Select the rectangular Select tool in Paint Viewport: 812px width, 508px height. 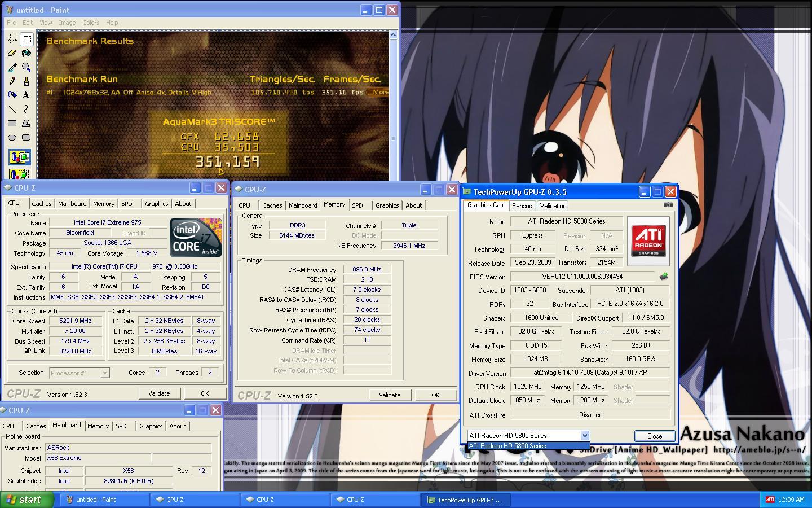pyautogui.click(x=27, y=39)
